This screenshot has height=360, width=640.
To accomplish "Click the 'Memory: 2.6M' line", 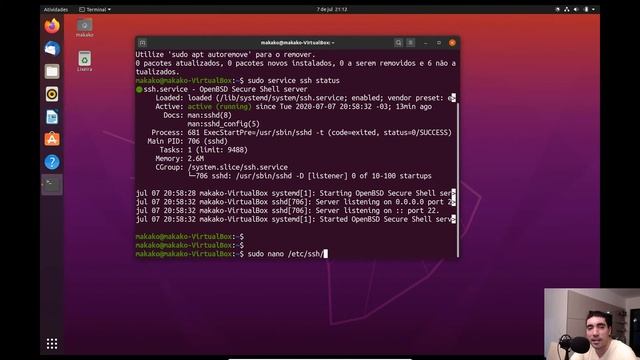I will tap(179, 158).
